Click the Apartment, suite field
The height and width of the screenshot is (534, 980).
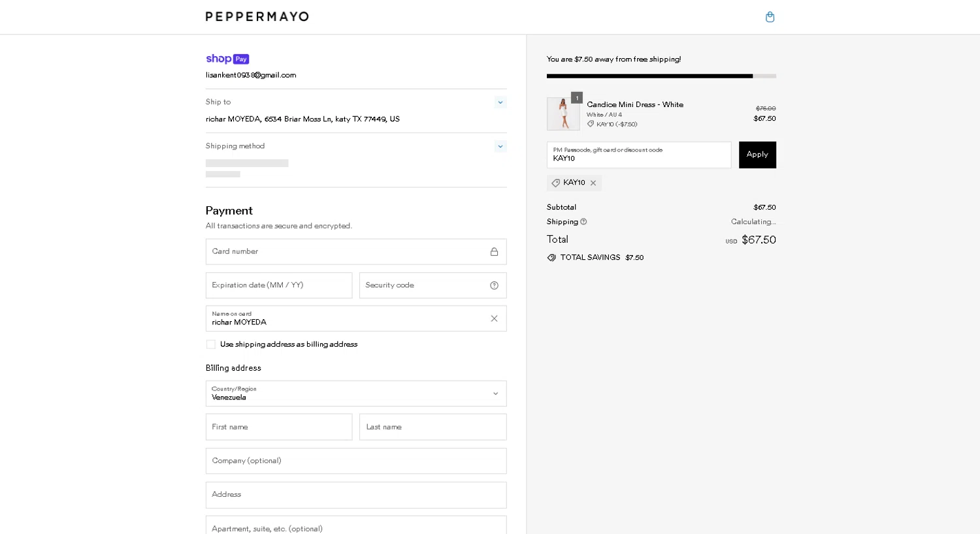click(356, 526)
